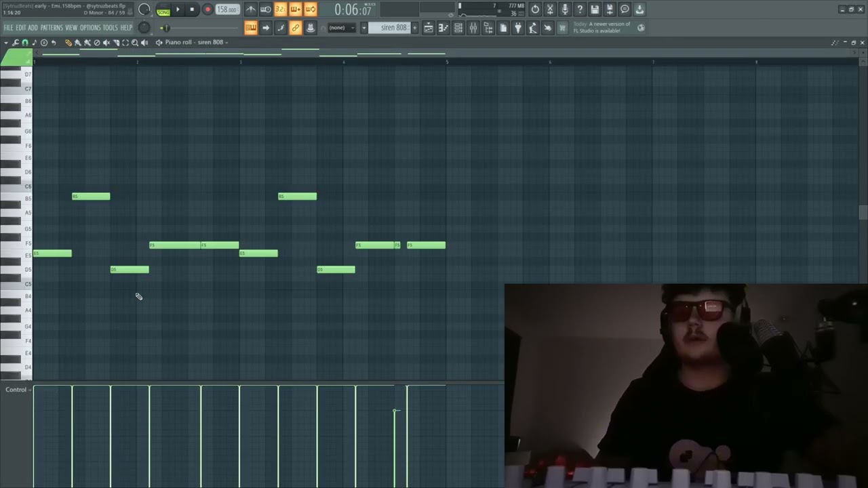Toggle the snap-to-grid magnet icon
868x488 pixels.
[x=24, y=42]
